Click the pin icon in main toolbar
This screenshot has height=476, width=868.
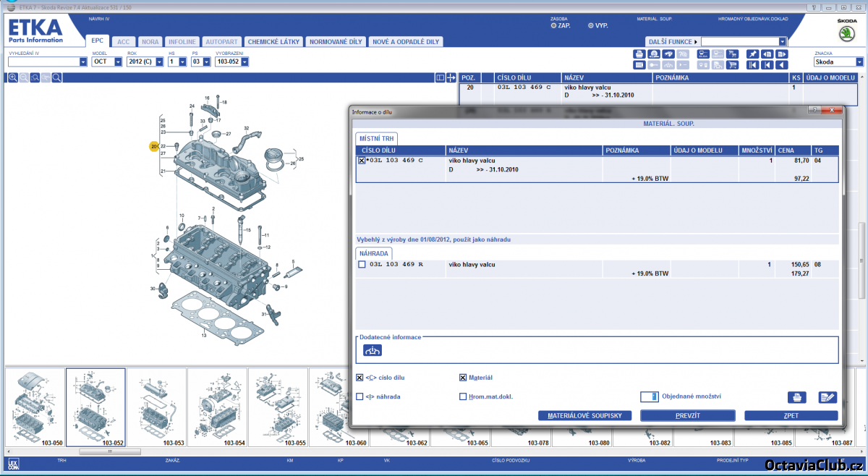pyautogui.click(x=752, y=54)
